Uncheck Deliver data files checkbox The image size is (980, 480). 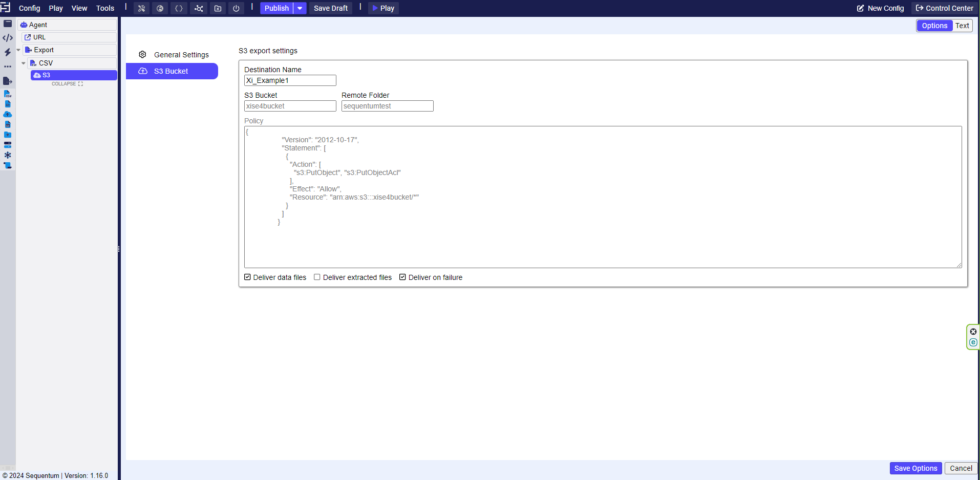pyautogui.click(x=248, y=277)
